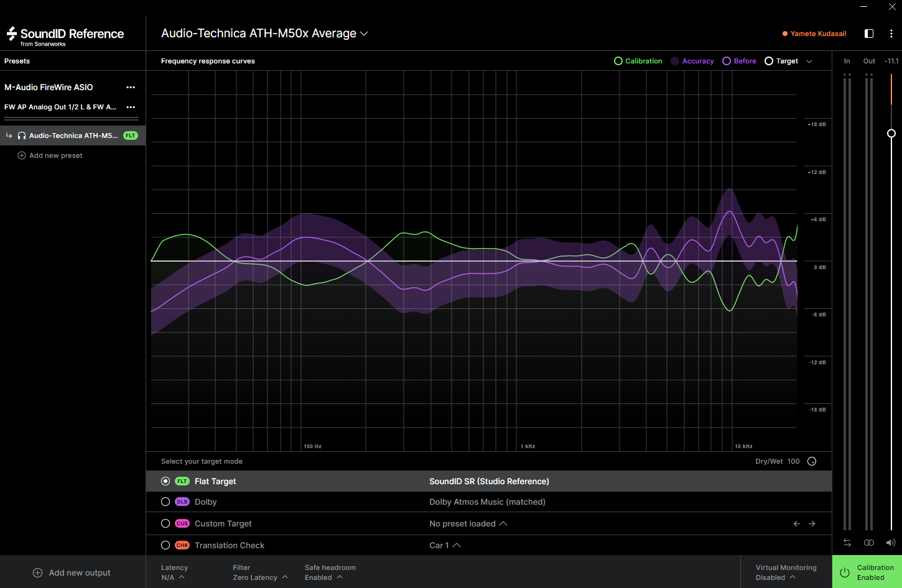The image size is (902, 588).
Task: Click the SoundID Reference logo
Action: 65,36
